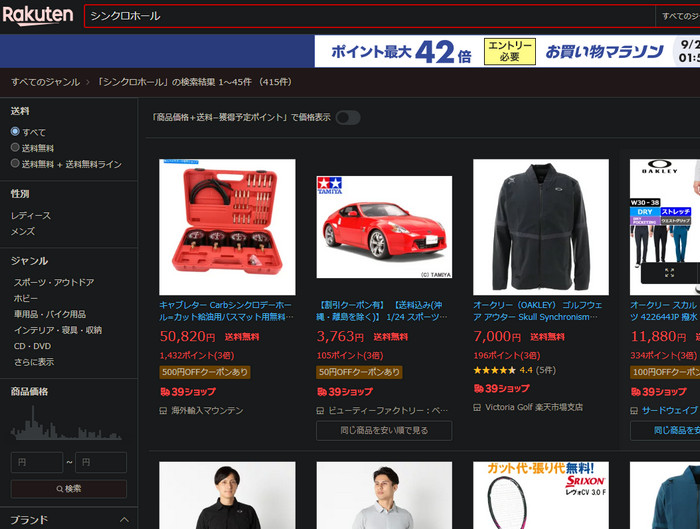Click the price 検索 button

click(x=69, y=489)
